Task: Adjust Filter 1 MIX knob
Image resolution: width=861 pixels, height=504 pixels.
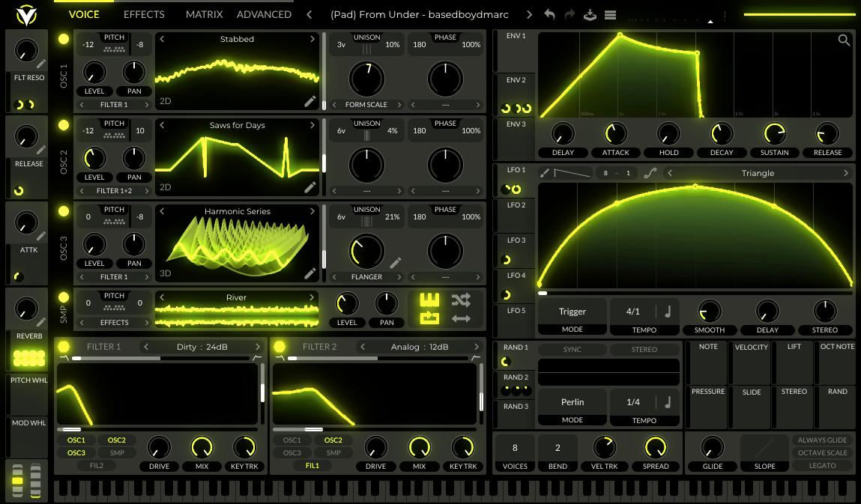Action: [202, 447]
